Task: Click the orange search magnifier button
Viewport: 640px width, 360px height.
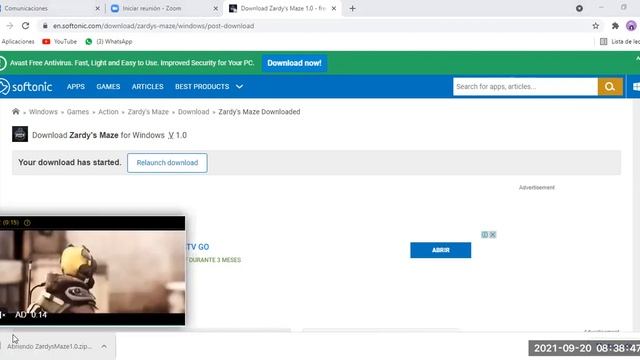Action: click(610, 87)
